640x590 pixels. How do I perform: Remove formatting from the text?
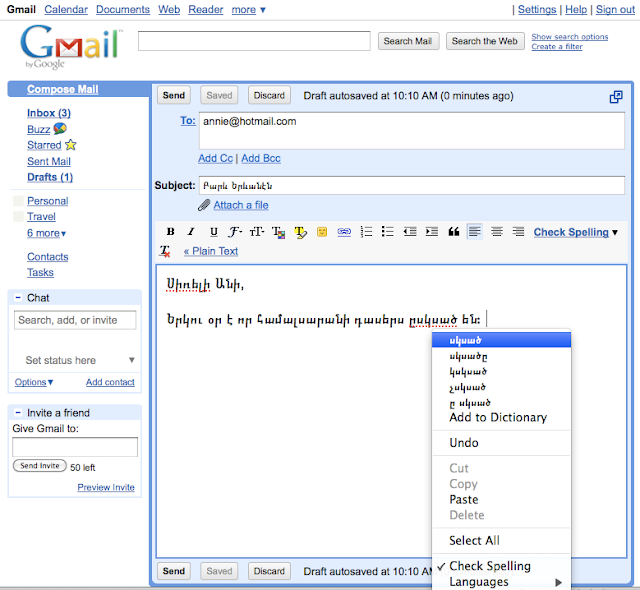coord(165,251)
